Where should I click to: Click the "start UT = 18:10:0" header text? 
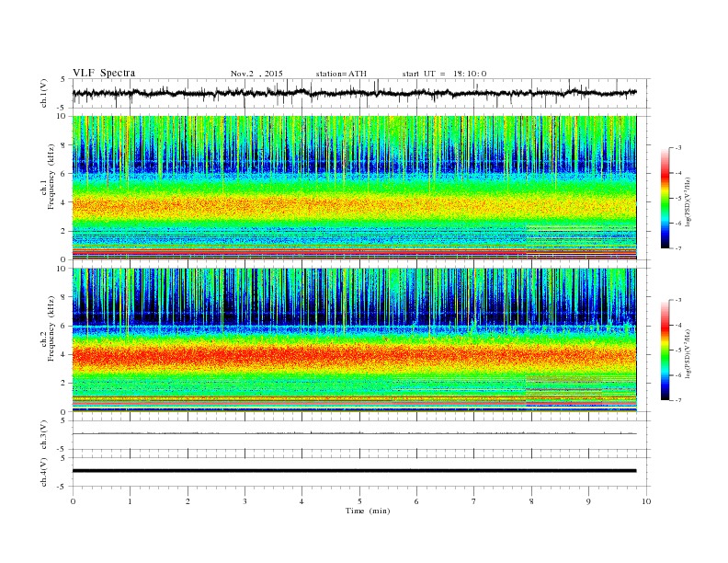click(x=444, y=74)
